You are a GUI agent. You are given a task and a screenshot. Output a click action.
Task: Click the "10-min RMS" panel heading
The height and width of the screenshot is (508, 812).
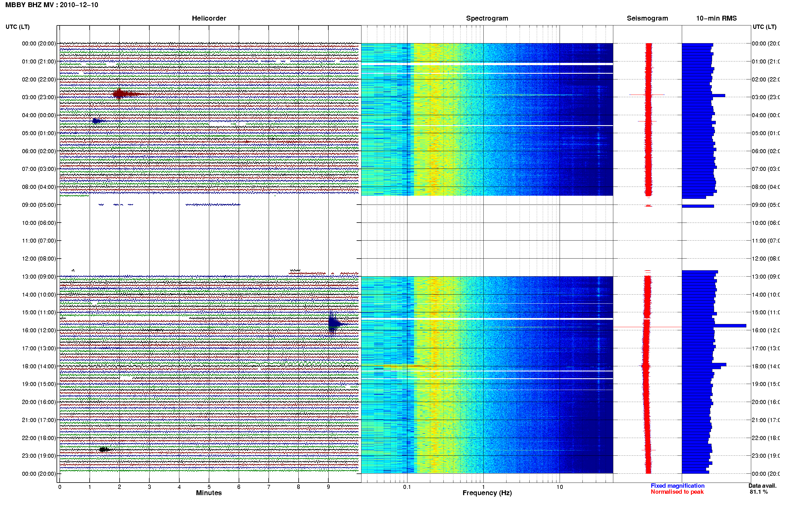(716, 18)
